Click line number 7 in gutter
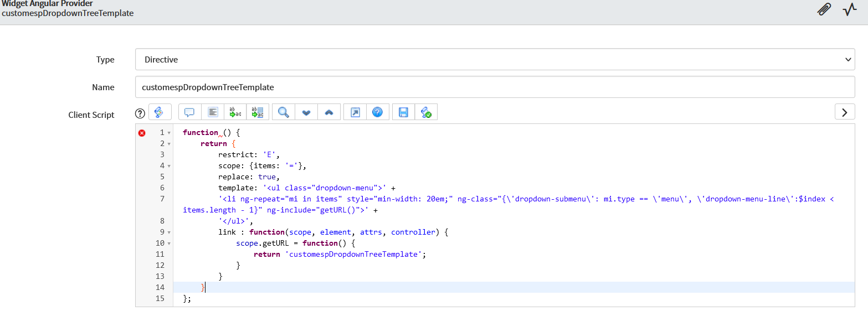This screenshot has height=311, width=868. point(162,199)
